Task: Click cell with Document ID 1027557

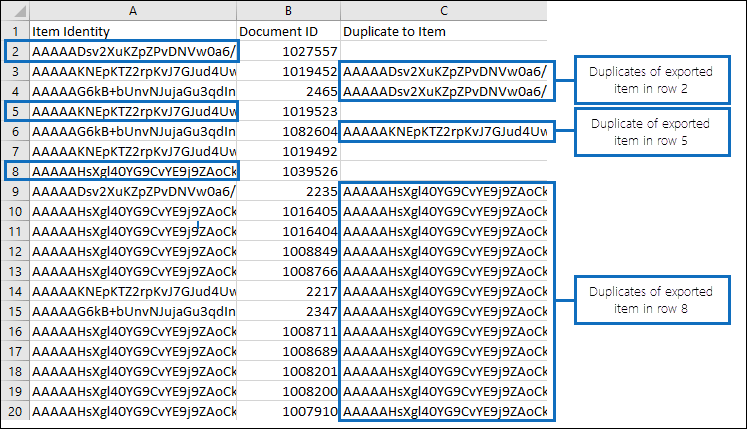Action: [288, 51]
